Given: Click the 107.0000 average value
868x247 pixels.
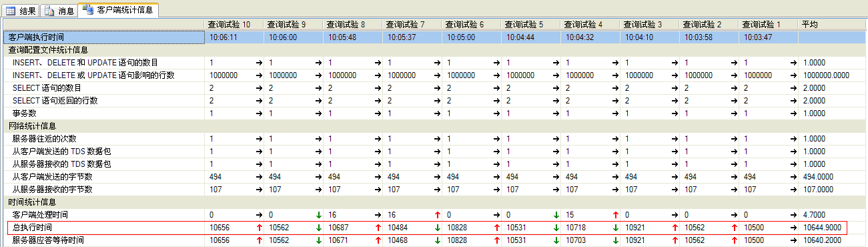Looking at the screenshot, I should 819,189.
